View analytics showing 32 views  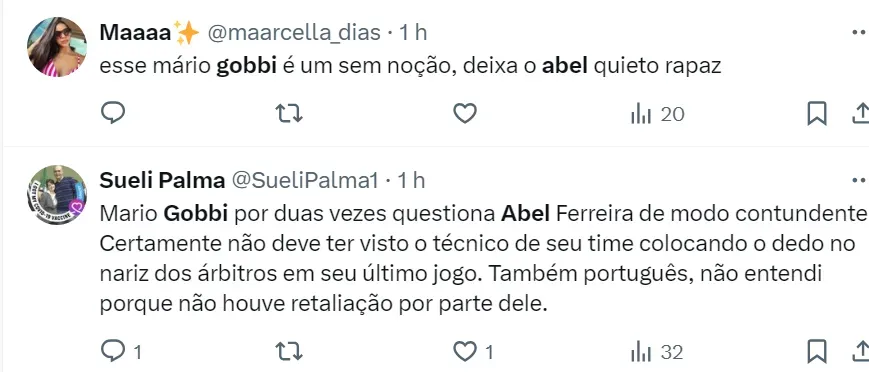(657, 352)
